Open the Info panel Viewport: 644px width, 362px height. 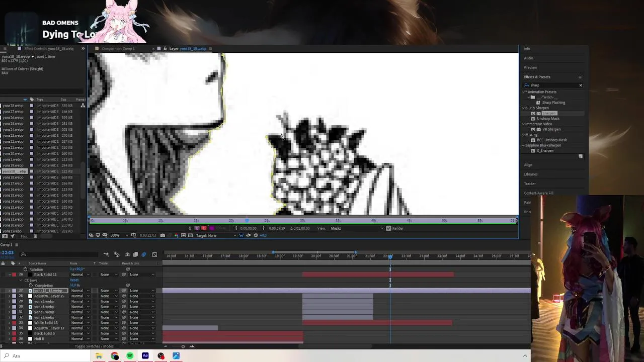527,49
